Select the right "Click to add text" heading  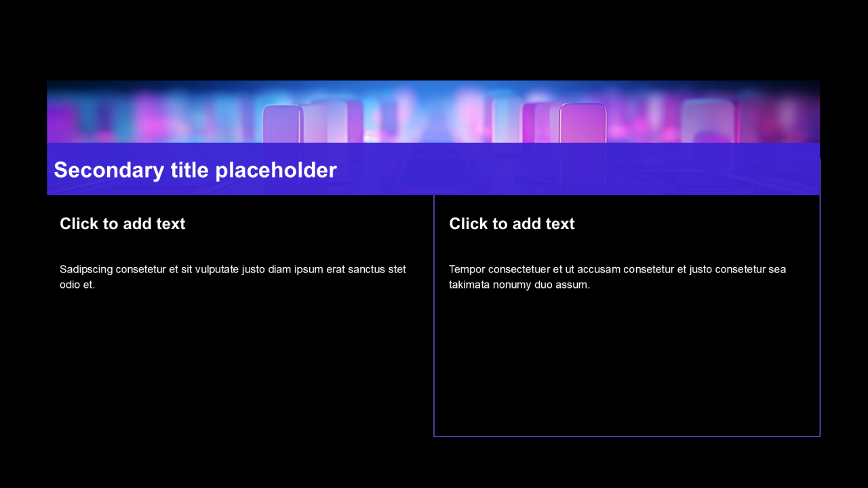point(511,224)
